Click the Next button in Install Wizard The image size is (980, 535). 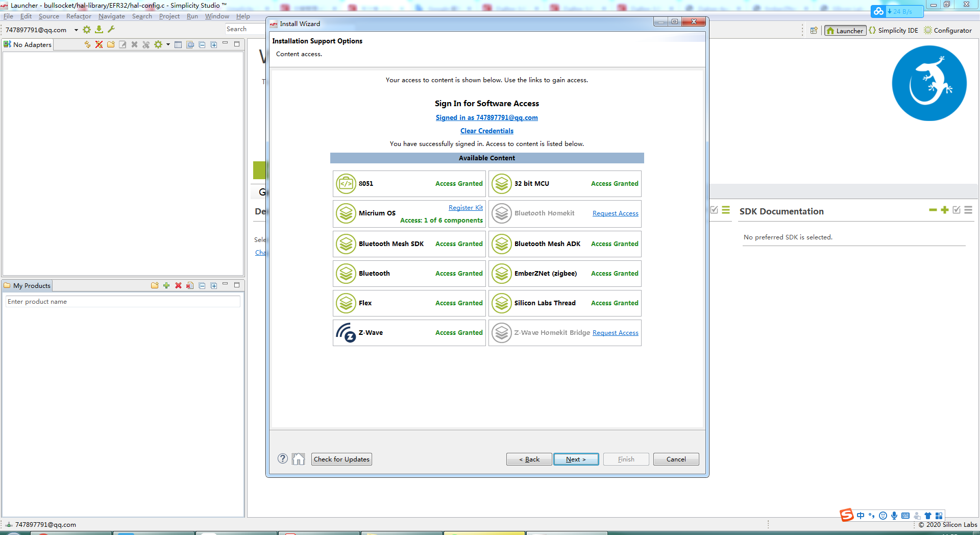[x=576, y=459]
